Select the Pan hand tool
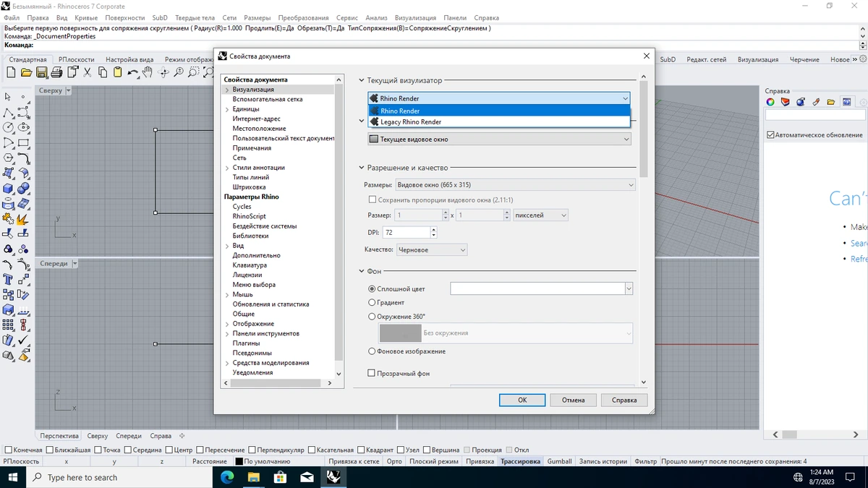 pyautogui.click(x=148, y=72)
